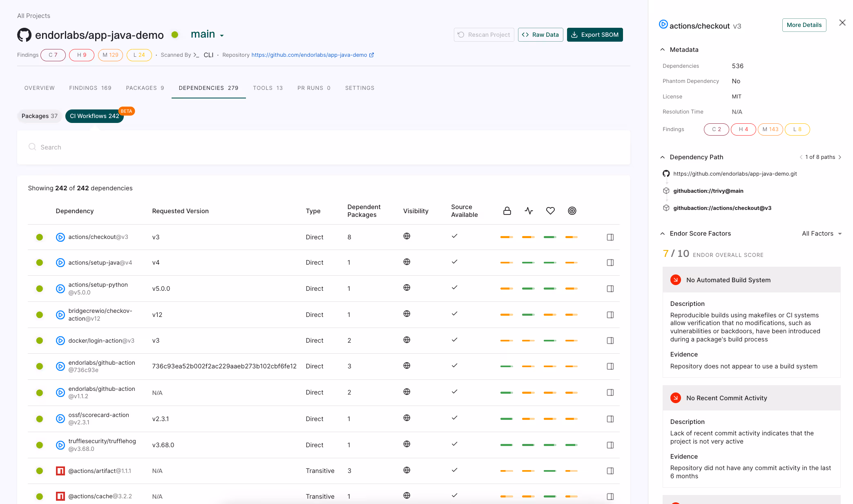Open the Settings tab
853x504 pixels.
[360, 88]
